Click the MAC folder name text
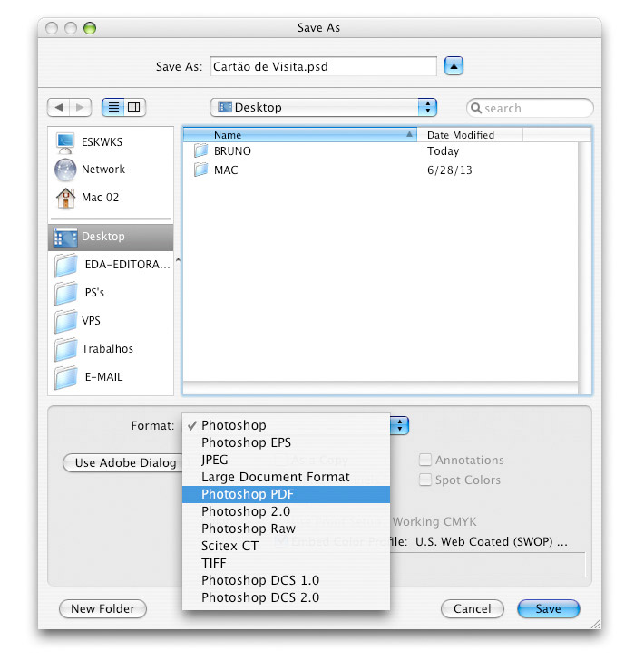 [226, 170]
